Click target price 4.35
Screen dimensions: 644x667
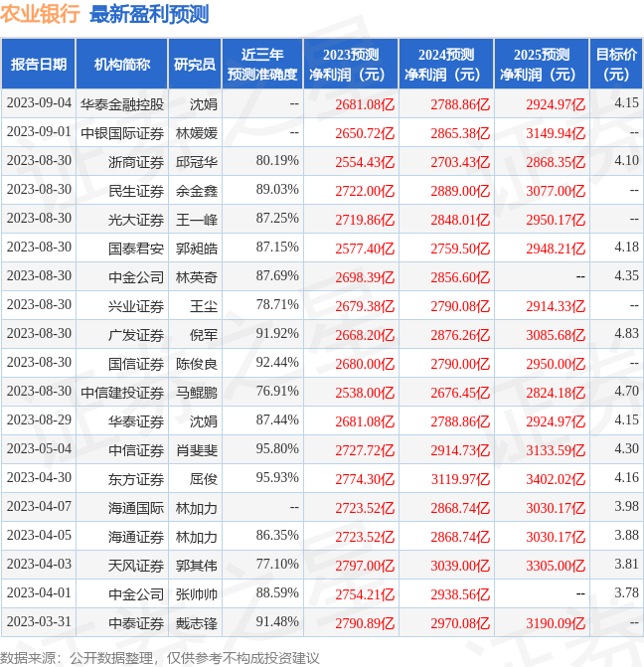(x=626, y=276)
